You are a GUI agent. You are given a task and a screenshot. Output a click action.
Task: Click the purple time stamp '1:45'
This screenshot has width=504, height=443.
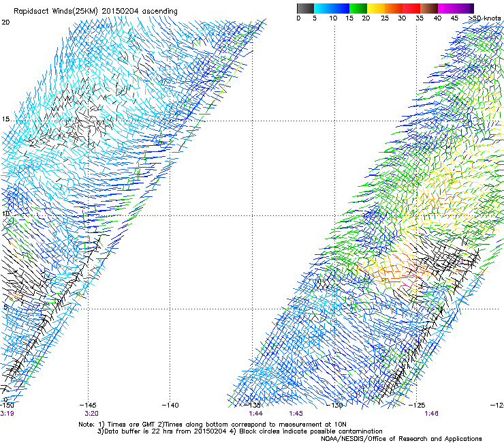(296, 414)
